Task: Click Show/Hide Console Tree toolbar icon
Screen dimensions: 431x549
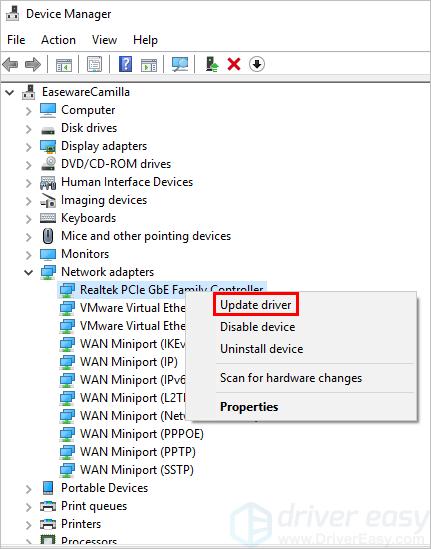Action: (64, 65)
